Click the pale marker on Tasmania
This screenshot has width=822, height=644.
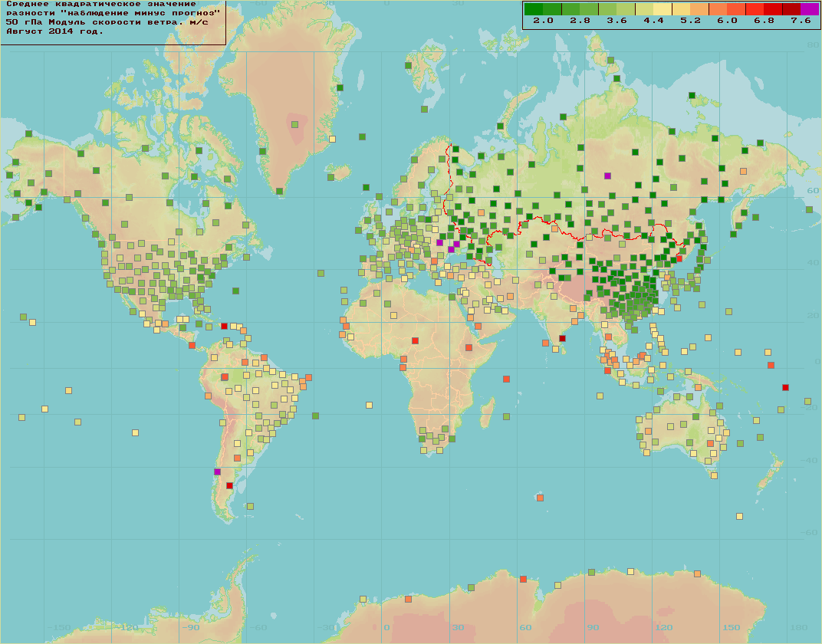pyautogui.click(x=714, y=476)
